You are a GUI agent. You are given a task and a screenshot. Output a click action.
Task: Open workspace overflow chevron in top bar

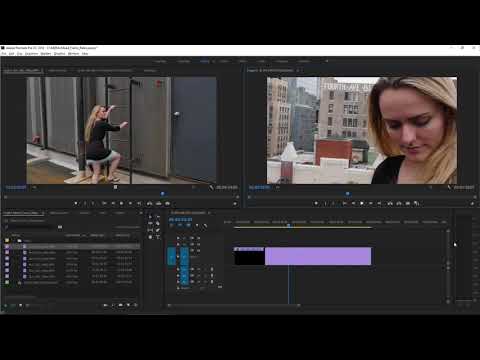327,61
